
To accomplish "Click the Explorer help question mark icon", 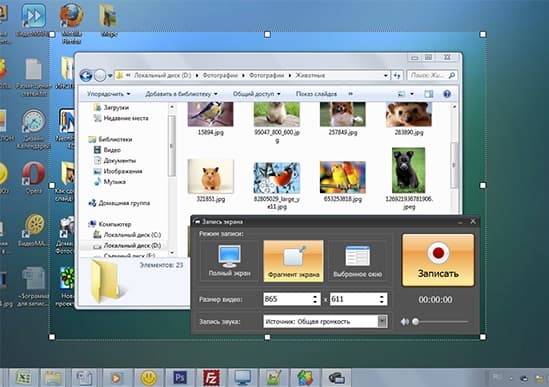I will click(x=447, y=94).
